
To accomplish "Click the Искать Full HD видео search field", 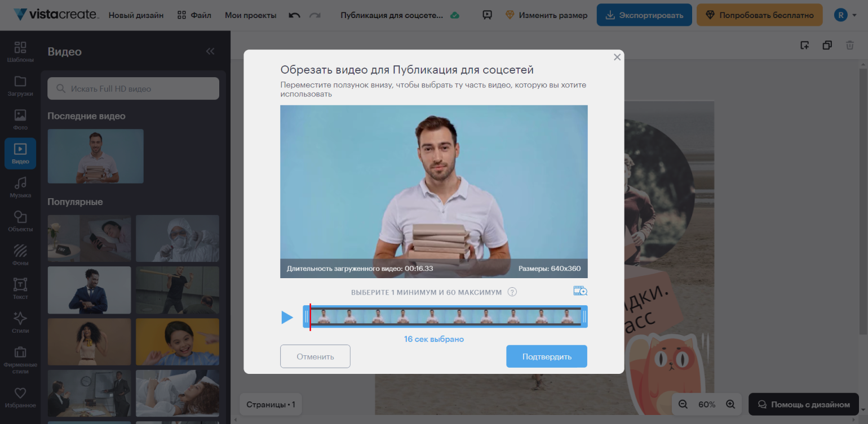I will (133, 88).
